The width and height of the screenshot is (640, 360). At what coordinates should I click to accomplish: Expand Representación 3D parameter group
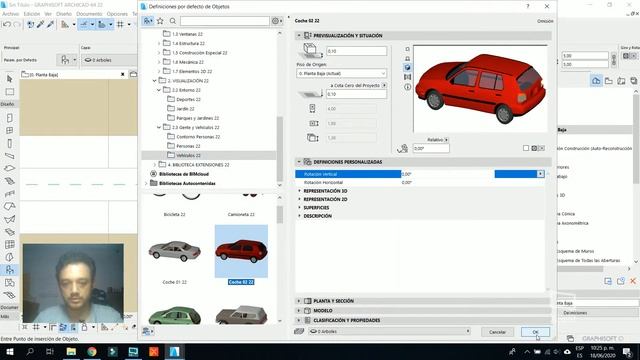[x=299, y=191]
